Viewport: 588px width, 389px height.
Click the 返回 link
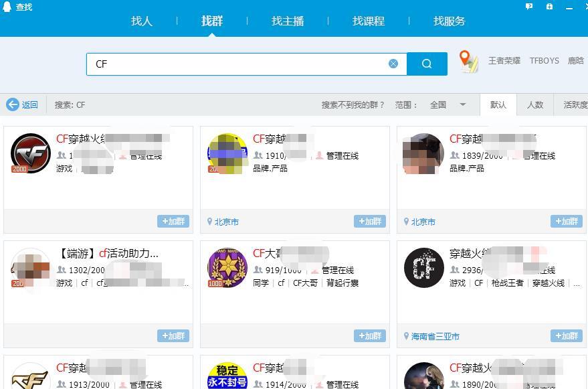coord(29,104)
